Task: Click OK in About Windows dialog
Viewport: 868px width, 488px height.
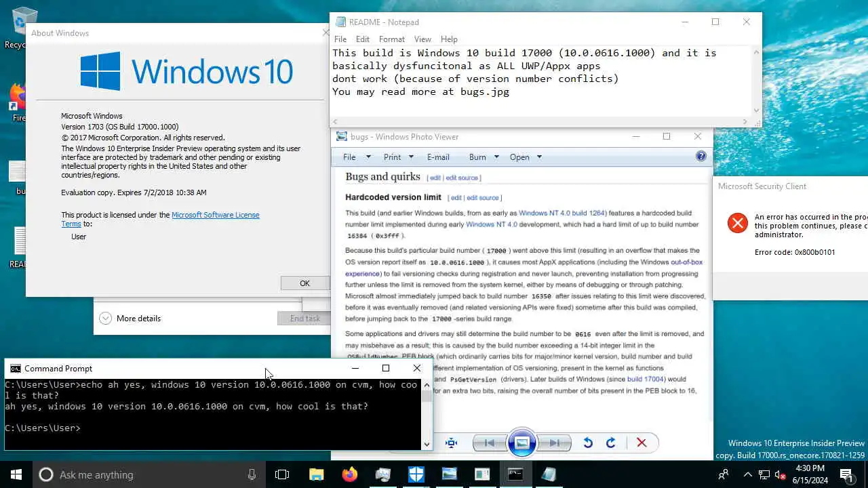Action: 304,283
